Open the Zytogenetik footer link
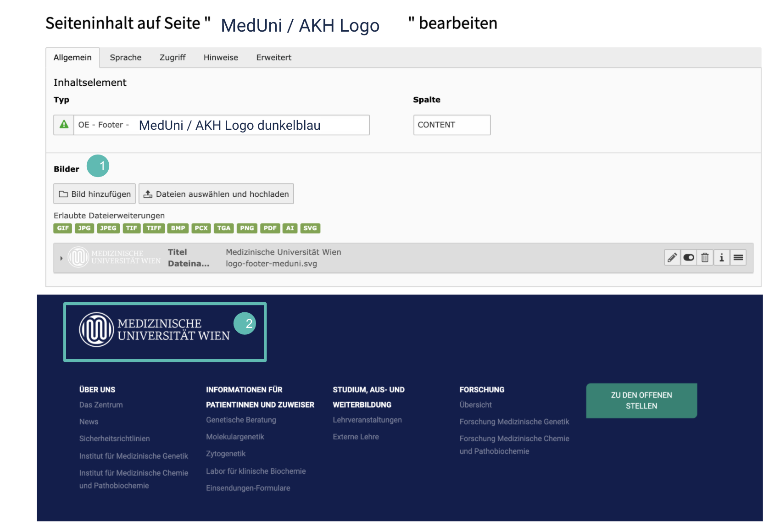Viewport: 780px width, 532px height. [226, 454]
